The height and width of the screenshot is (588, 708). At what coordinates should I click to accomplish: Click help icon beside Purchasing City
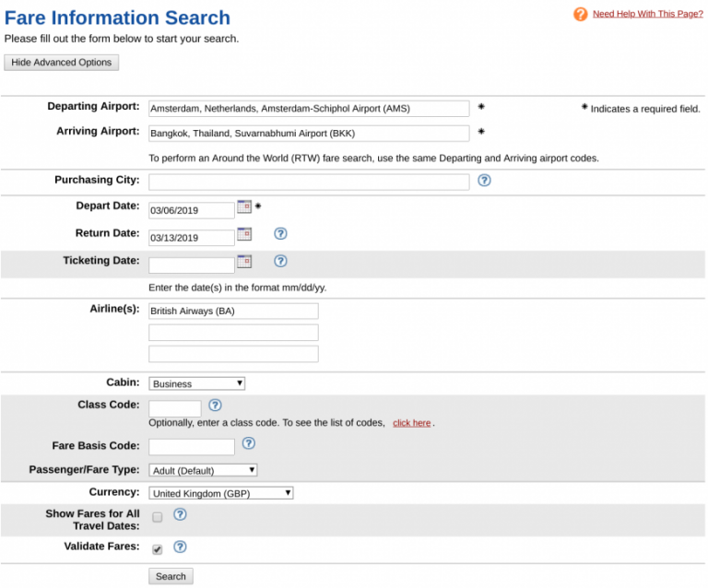485,180
